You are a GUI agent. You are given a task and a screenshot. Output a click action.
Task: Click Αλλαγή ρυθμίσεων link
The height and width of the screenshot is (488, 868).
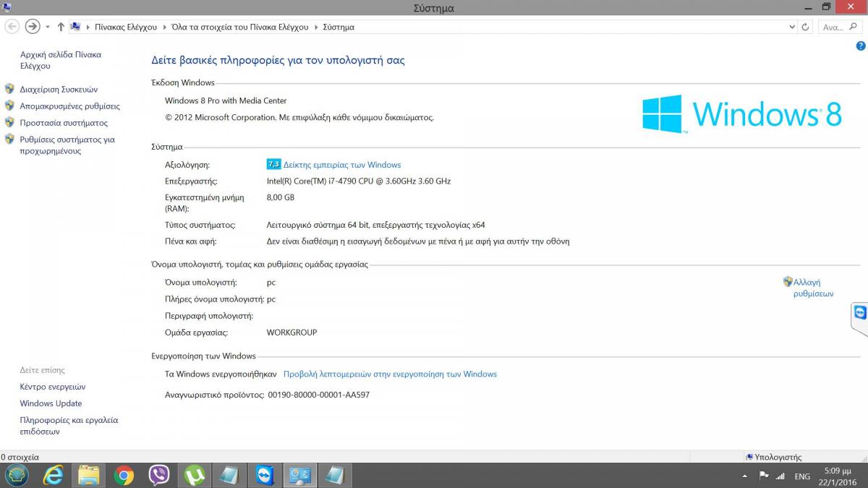pos(813,288)
